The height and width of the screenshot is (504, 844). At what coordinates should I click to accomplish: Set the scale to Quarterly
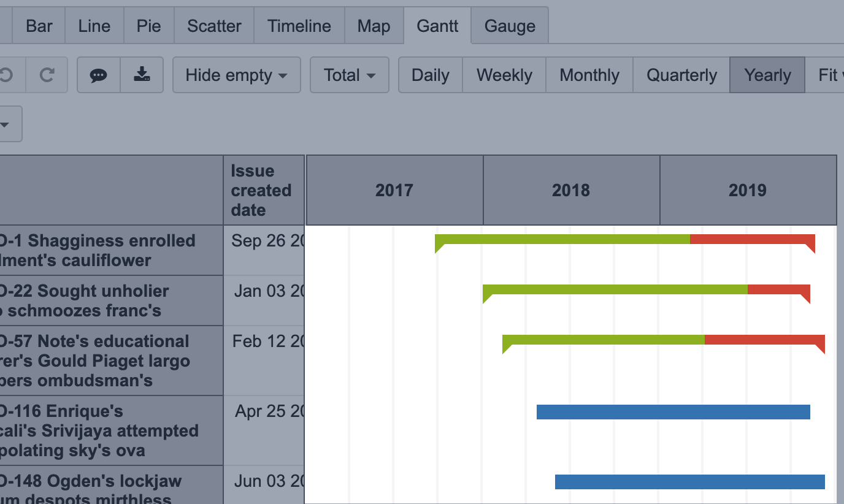[681, 75]
